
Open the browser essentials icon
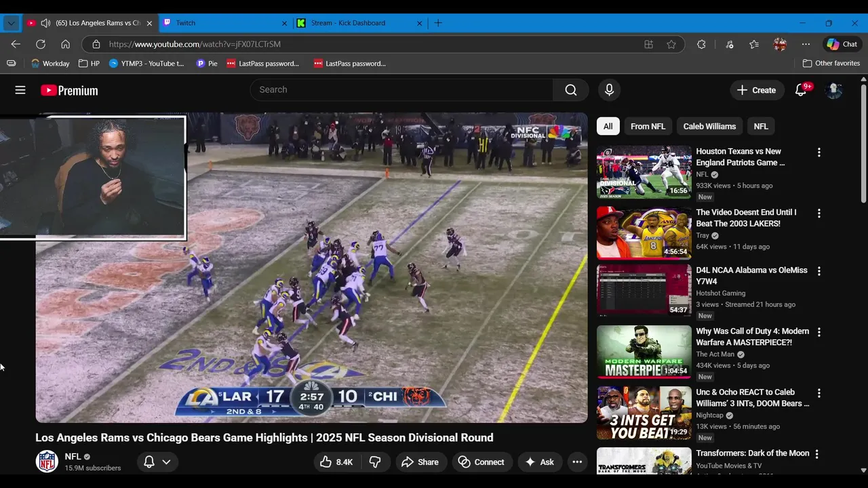coord(730,44)
